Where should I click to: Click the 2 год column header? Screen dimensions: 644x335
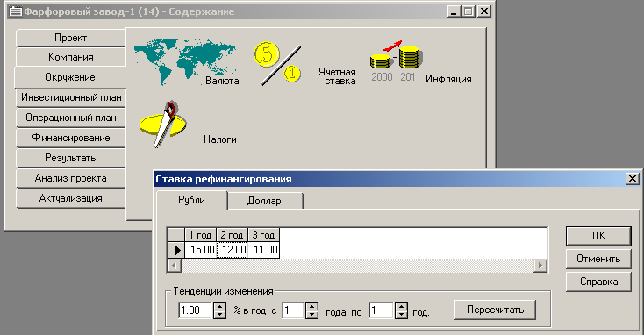pos(232,235)
